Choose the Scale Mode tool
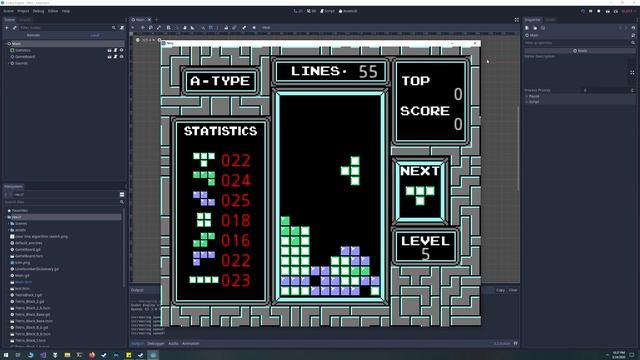This screenshot has width=640, height=360. click(x=159, y=28)
